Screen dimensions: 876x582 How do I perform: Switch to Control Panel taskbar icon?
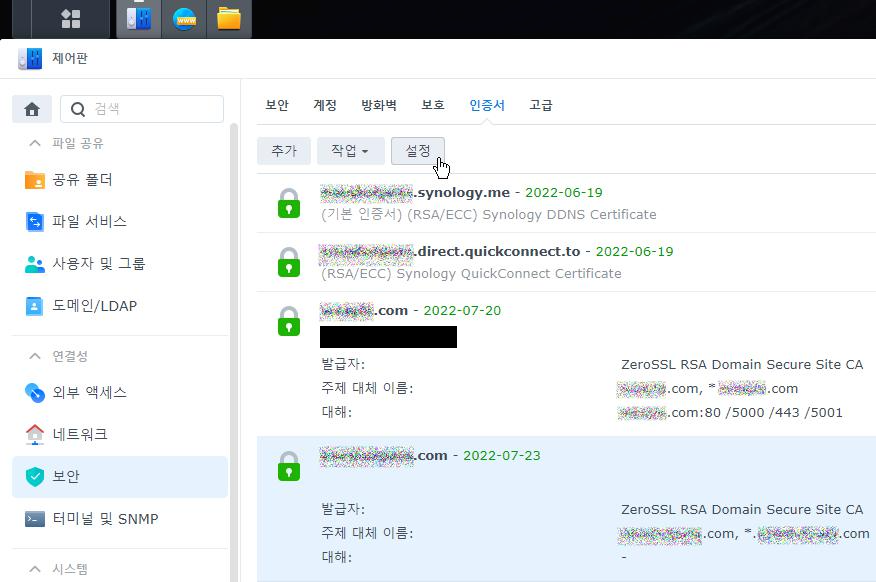pos(139,19)
